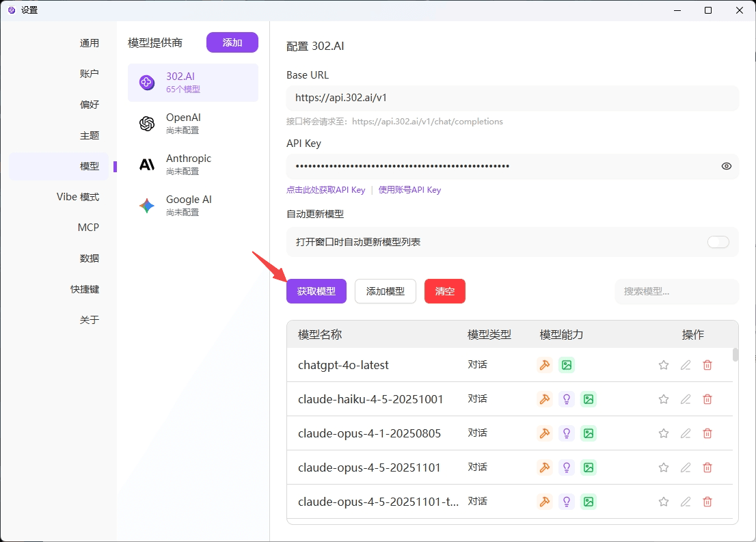Click the chatgpt-4o-latest model name

pyautogui.click(x=343, y=366)
